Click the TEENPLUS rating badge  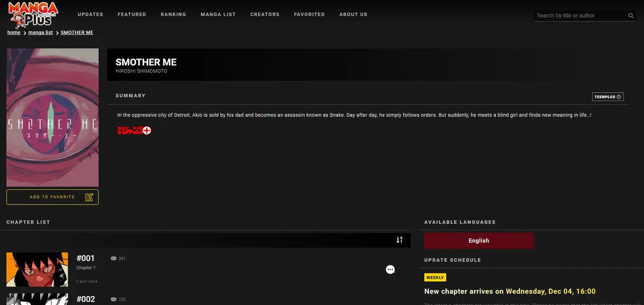pyautogui.click(x=608, y=97)
